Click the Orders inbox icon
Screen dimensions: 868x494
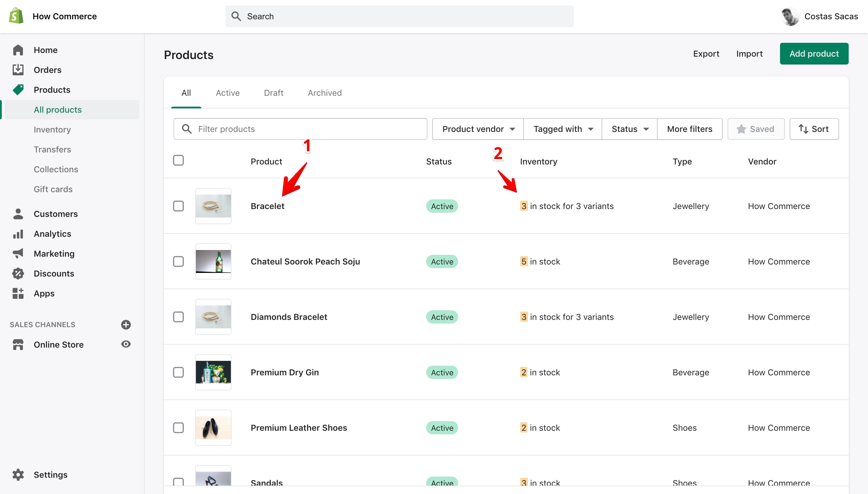pyautogui.click(x=18, y=70)
